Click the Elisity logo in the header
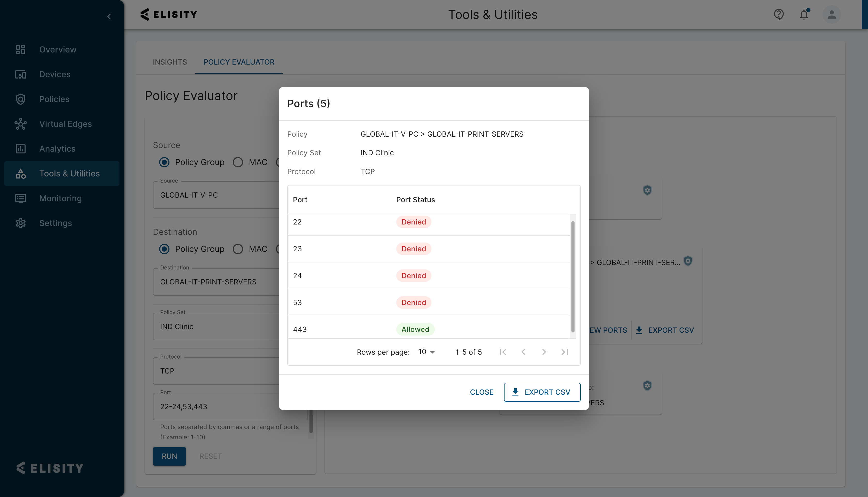Viewport: 868px width, 497px height. pyautogui.click(x=169, y=14)
